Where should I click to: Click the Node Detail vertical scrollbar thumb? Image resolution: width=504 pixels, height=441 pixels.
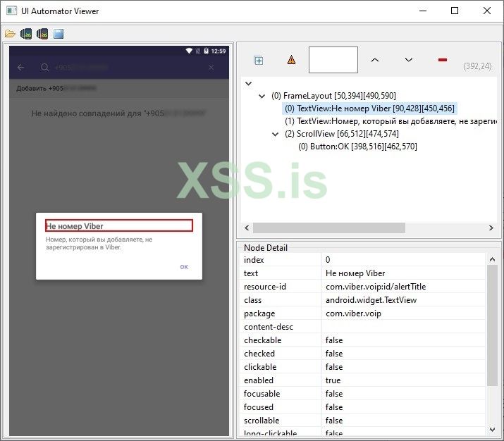point(492,325)
